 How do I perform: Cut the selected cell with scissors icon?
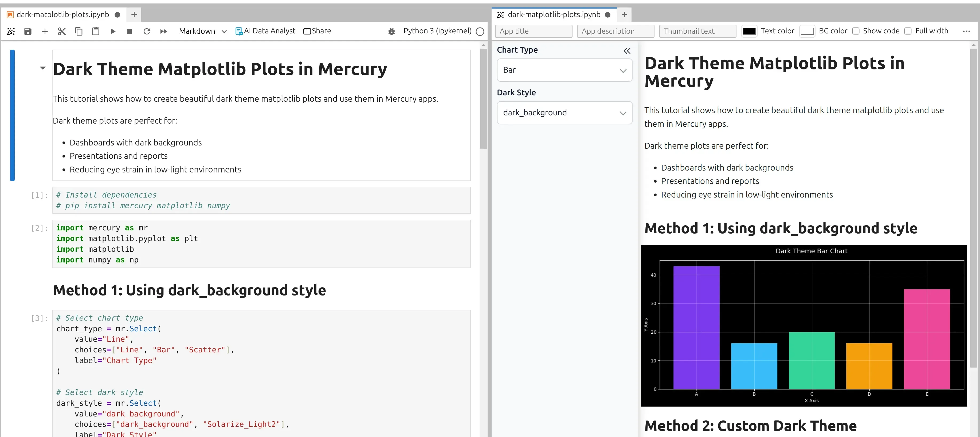click(x=62, y=31)
